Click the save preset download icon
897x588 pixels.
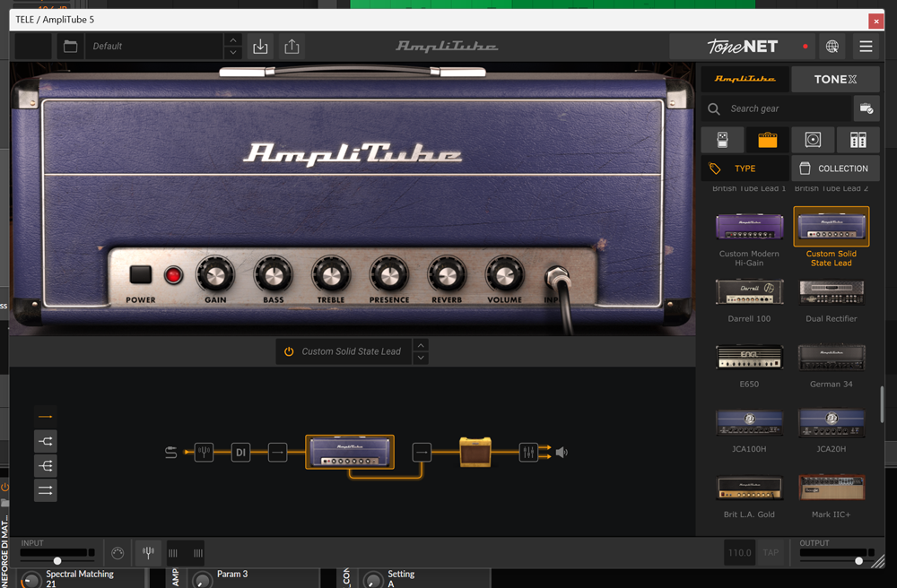click(260, 47)
